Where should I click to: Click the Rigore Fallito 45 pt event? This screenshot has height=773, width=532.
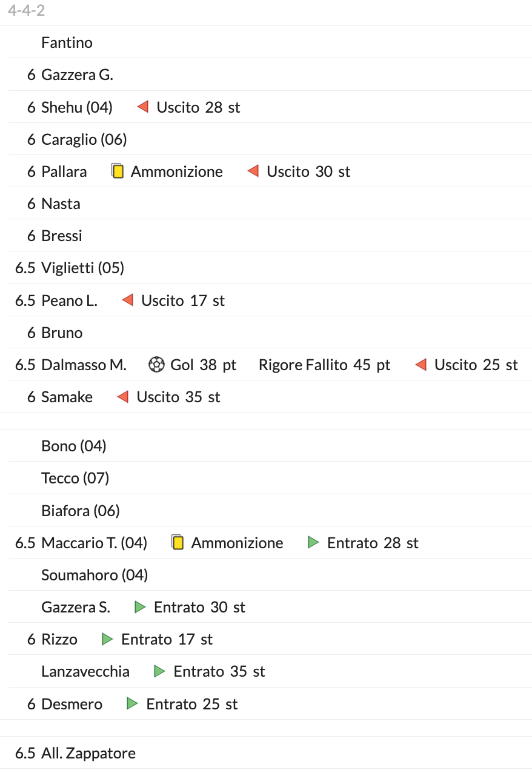click(324, 365)
